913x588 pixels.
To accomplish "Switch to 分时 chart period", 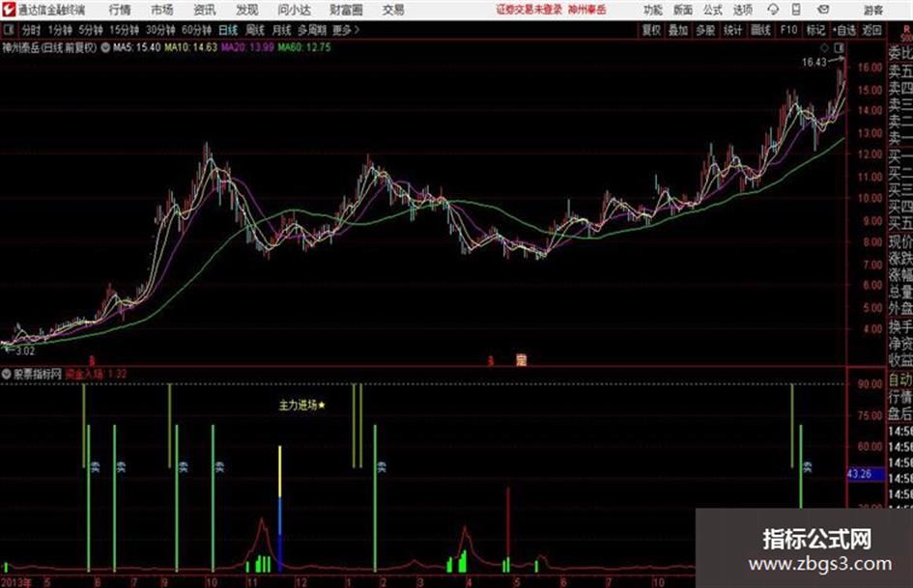I will tap(32, 30).
